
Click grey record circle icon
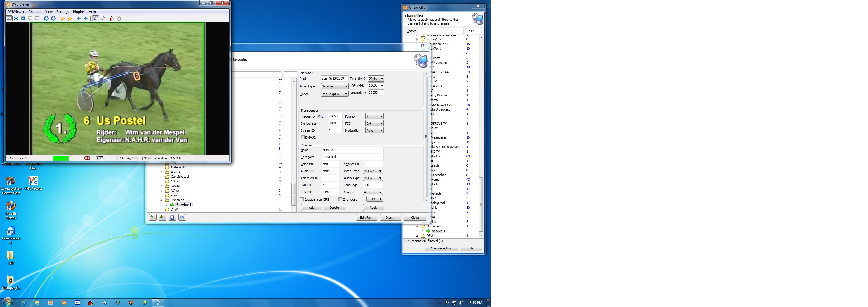coord(119,18)
